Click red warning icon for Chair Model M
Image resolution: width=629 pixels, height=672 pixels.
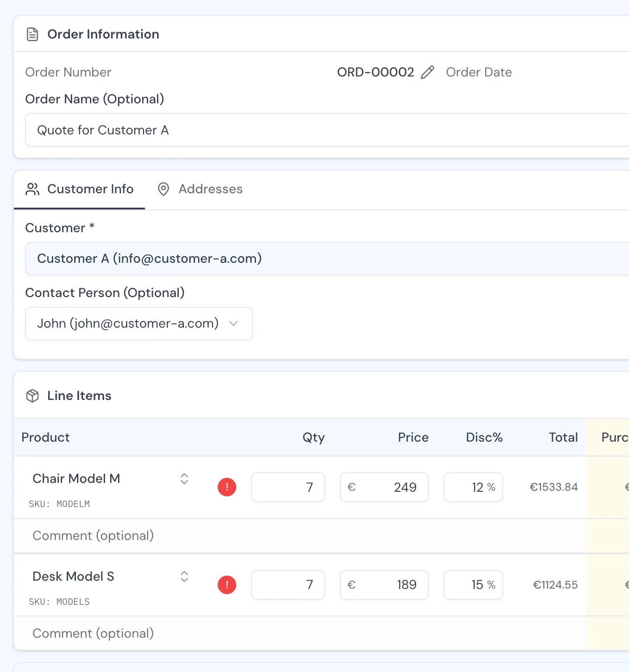pyautogui.click(x=227, y=487)
